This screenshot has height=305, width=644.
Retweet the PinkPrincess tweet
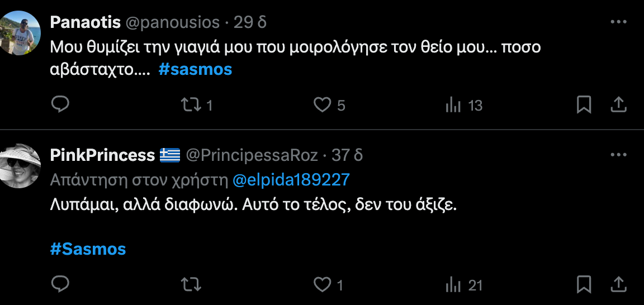(x=191, y=285)
